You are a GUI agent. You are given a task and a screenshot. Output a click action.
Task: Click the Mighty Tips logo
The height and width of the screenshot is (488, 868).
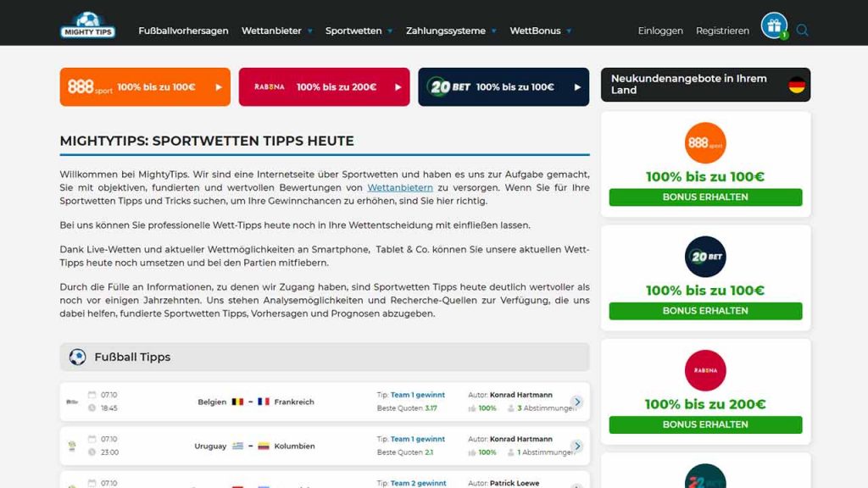87,25
